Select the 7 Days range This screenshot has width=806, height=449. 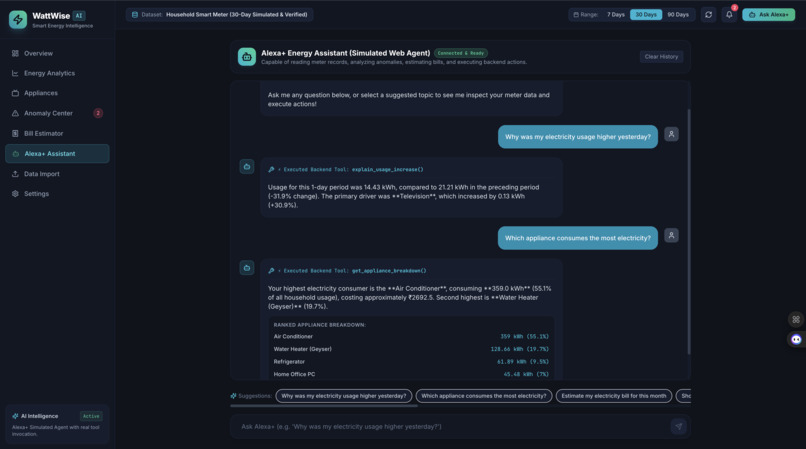(x=616, y=15)
